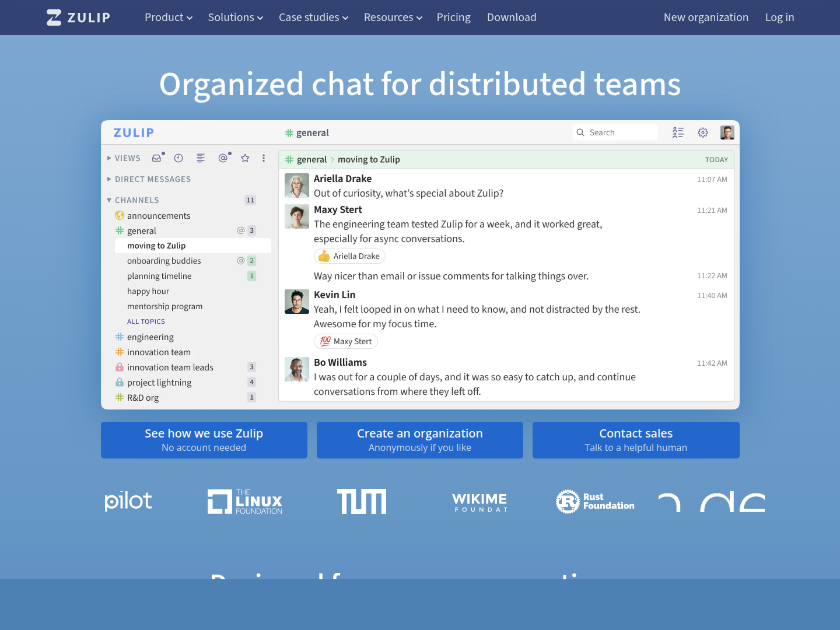Click the 11:42 AM timestamp
This screenshot has height=630, width=840.
click(712, 363)
